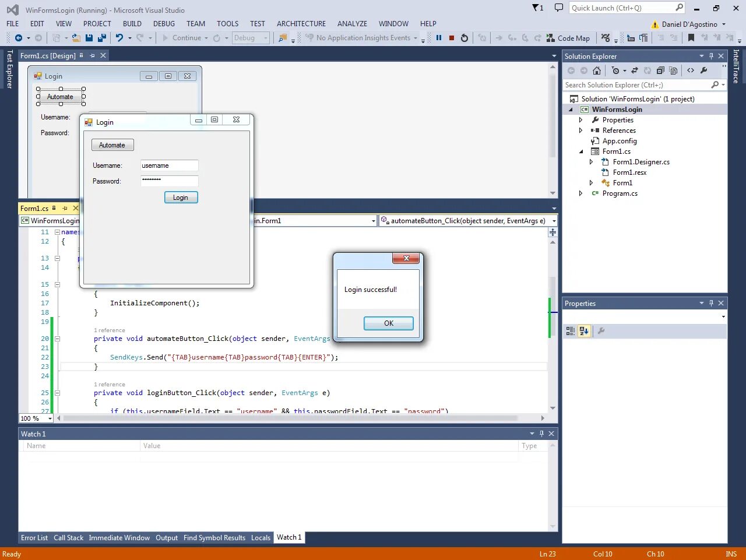Collapse the WinFormsLogin project node
This screenshot has width=746, height=560.
[571, 110]
